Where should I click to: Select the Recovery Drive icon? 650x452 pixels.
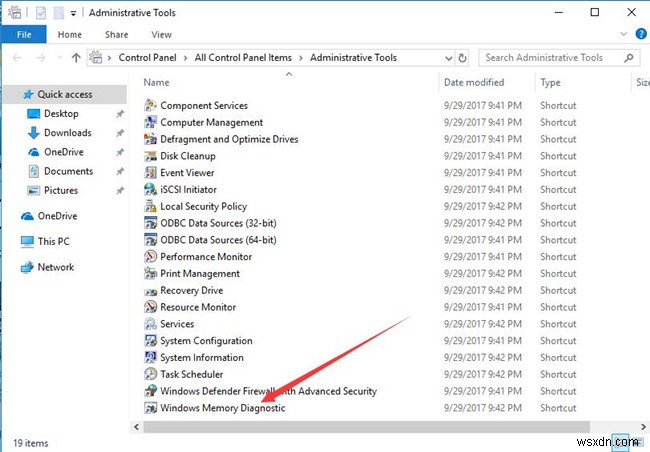tap(150, 291)
